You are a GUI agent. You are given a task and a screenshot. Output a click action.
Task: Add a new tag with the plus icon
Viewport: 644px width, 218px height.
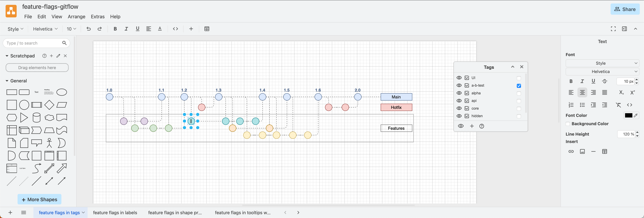click(x=472, y=126)
